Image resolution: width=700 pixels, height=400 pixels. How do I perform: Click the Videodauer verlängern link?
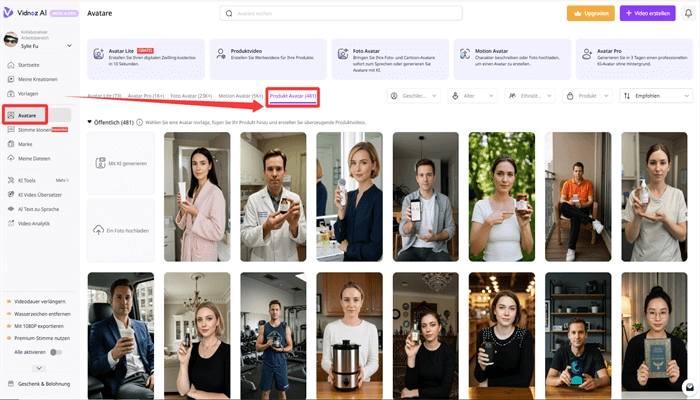click(39, 301)
